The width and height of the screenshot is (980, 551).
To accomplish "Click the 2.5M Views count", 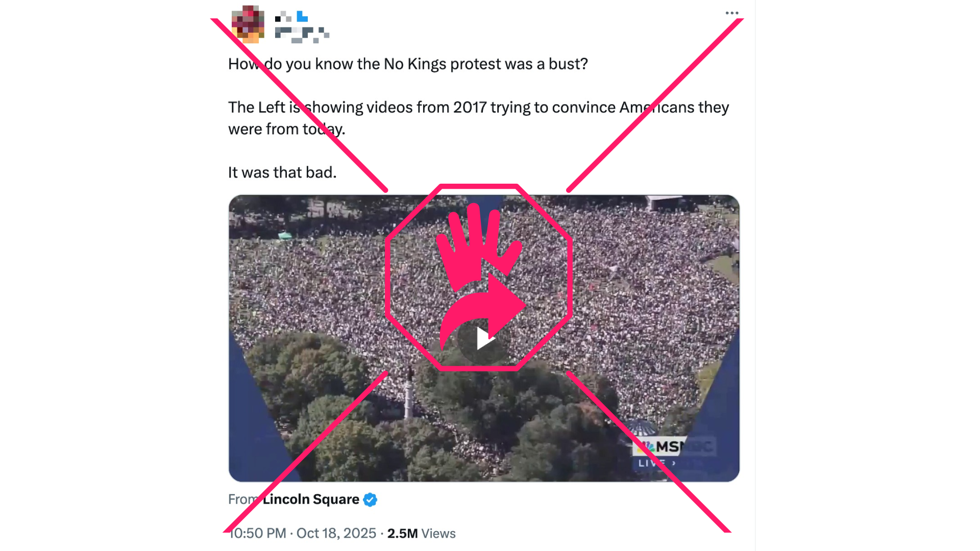I will [421, 533].
